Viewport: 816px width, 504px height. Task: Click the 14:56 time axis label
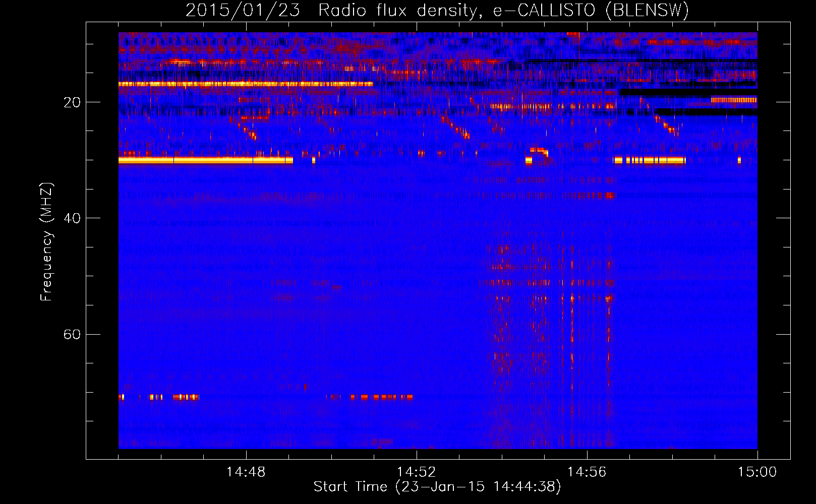(x=587, y=472)
